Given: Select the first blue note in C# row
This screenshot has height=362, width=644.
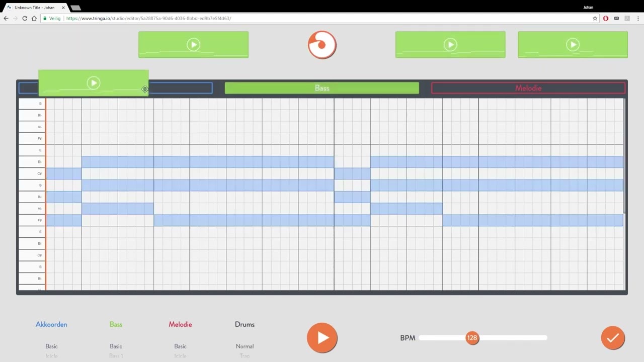Looking at the screenshot, I should click(x=64, y=173).
